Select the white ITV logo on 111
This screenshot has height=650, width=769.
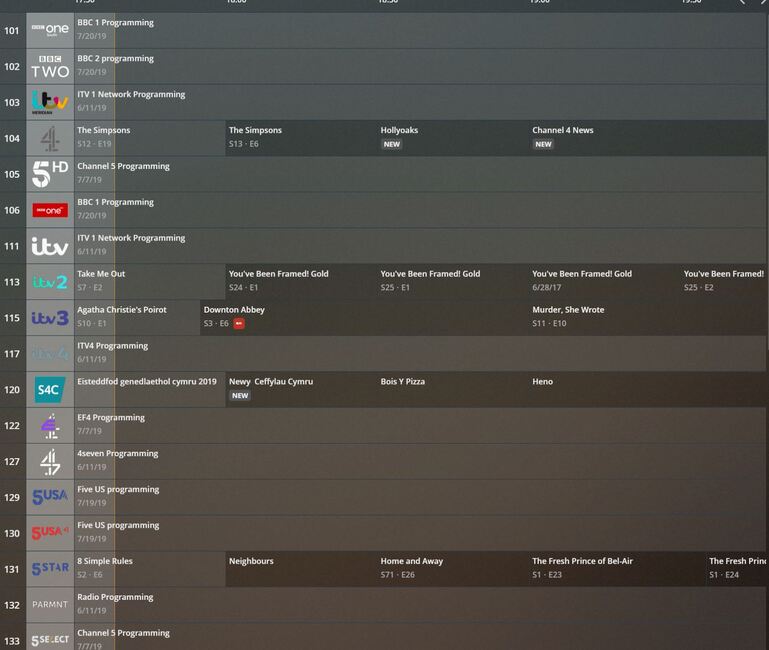(50, 246)
